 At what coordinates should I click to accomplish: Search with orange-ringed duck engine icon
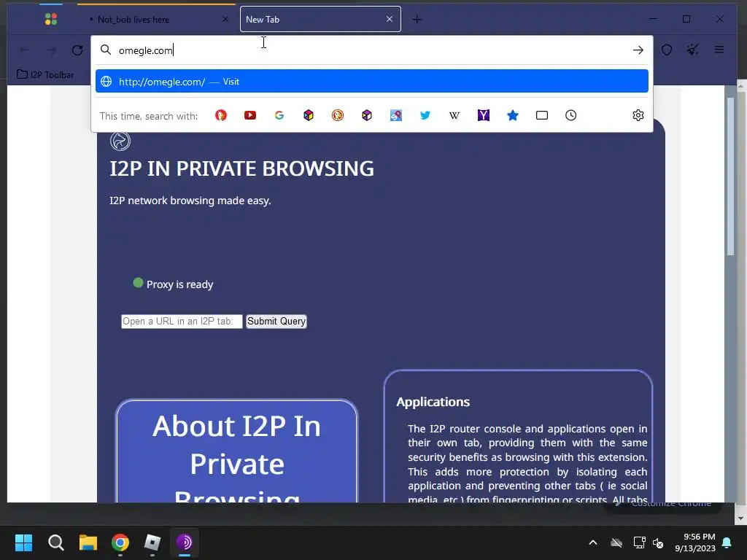coord(338,115)
